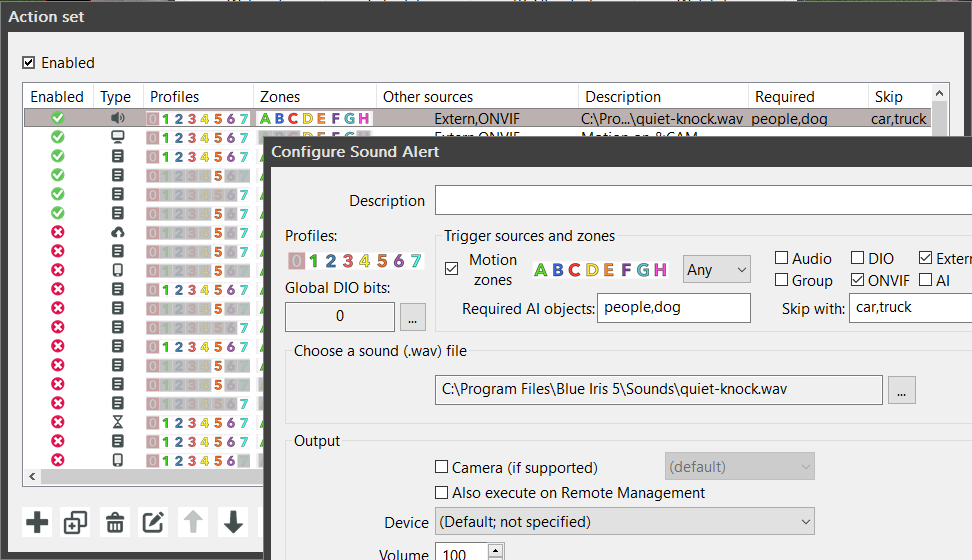Select the sound alert speaker icon row
The width and height of the screenshot is (972, 560).
117,118
